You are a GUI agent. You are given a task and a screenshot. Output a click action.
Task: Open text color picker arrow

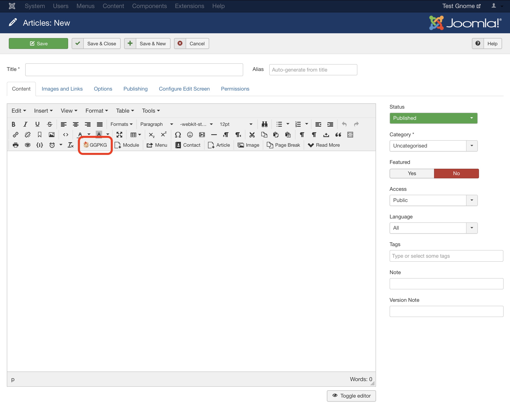coord(89,134)
